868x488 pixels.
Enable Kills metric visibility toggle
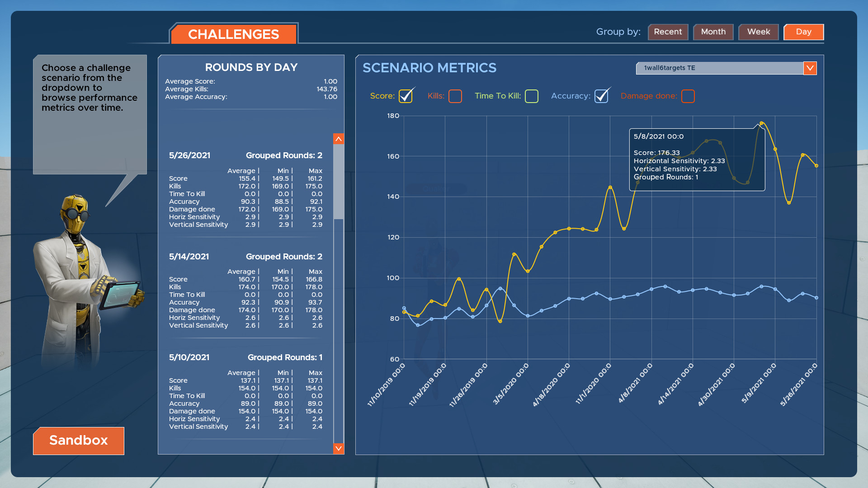(x=454, y=96)
